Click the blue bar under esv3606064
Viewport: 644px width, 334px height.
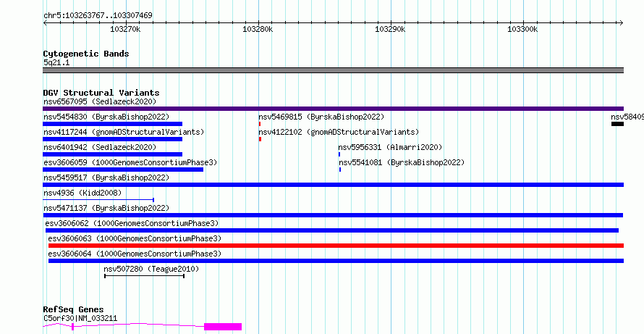[x=336, y=261]
